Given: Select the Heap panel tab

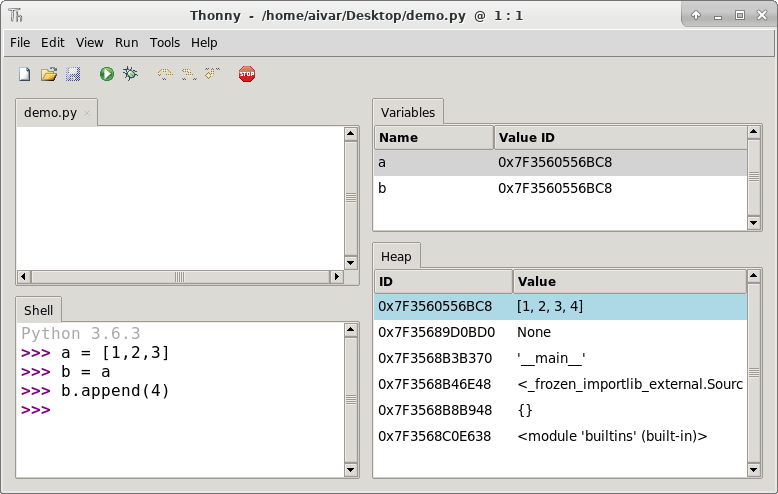Looking at the screenshot, I should point(396,257).
